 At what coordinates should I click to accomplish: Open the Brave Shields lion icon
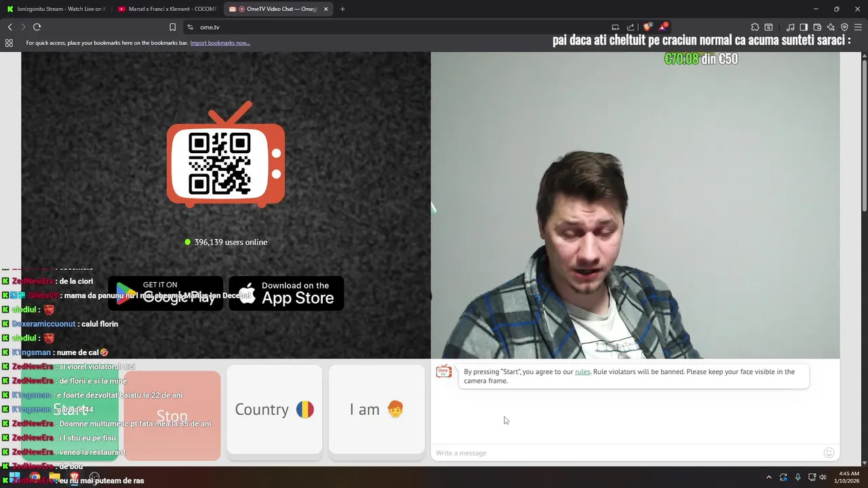648,27
